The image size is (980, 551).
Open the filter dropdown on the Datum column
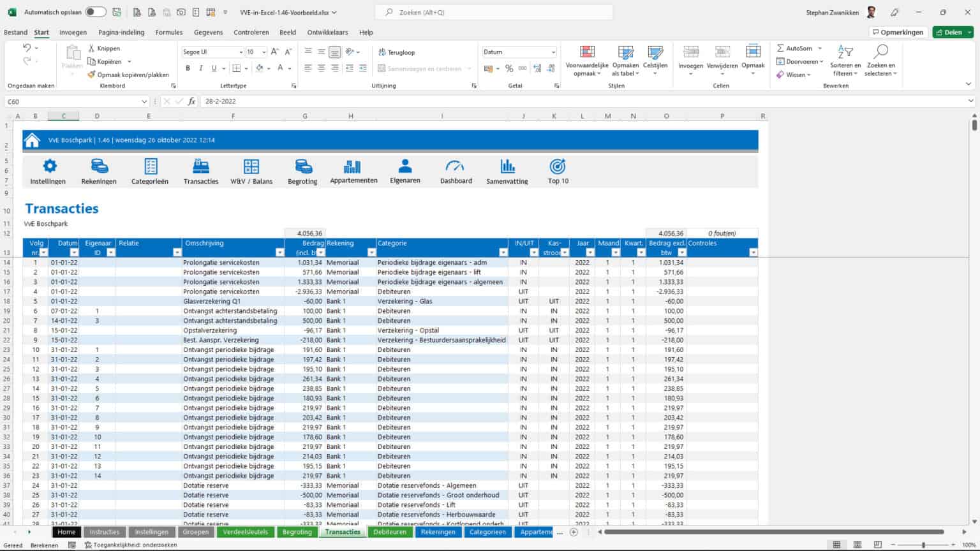tap(75, 252)
